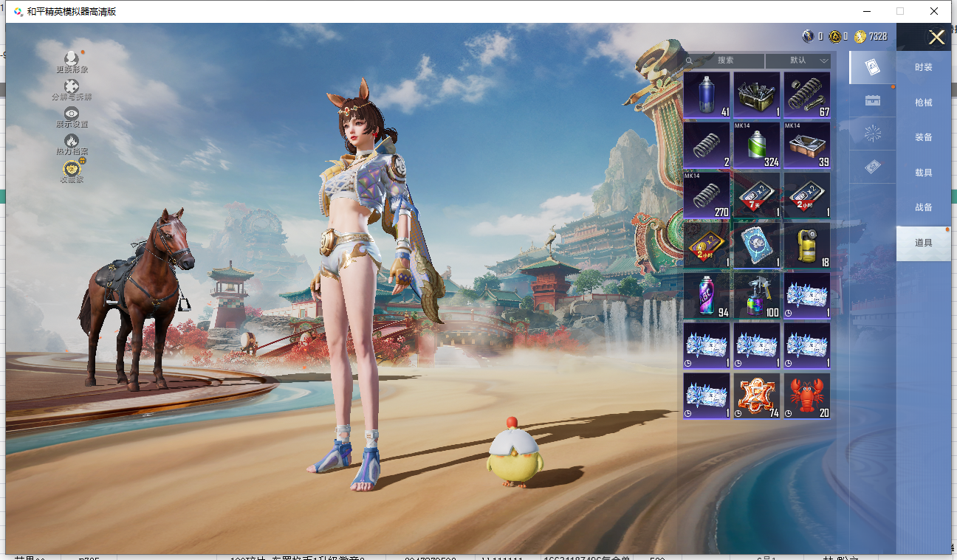
Task: Switch to the 载具 tab
Action: click(x=924, y=173)
